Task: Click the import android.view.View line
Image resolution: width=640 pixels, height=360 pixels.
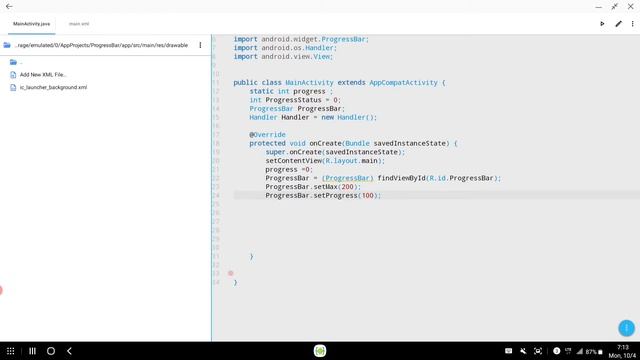Action: [x=283, y=57]
